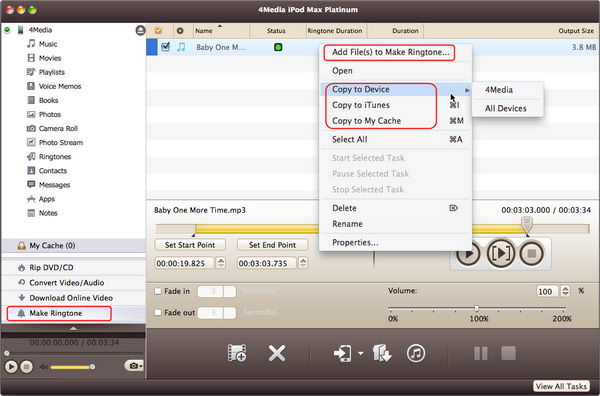This screenshot has width=600, height=396.
Task: Adjust the end time stepper
Action: 303,263
